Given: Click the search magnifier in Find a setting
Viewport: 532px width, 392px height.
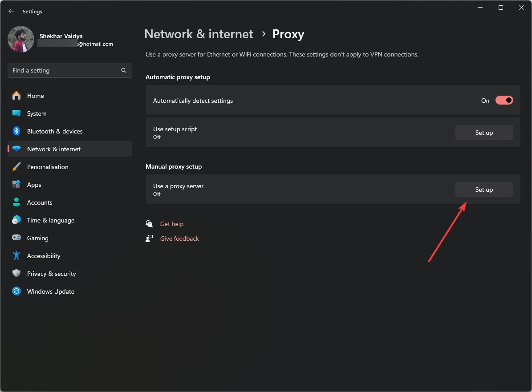Looking at the screenshot, I should click(x=123, y=70).
